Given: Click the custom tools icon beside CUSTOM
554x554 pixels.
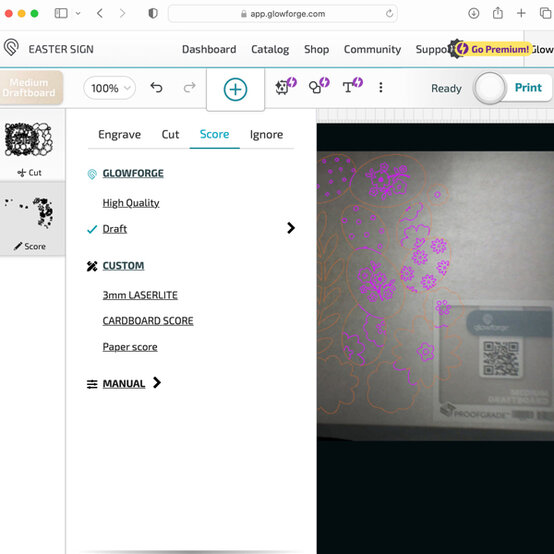Looking at the screenshot, I should click(x=92, y=266).
